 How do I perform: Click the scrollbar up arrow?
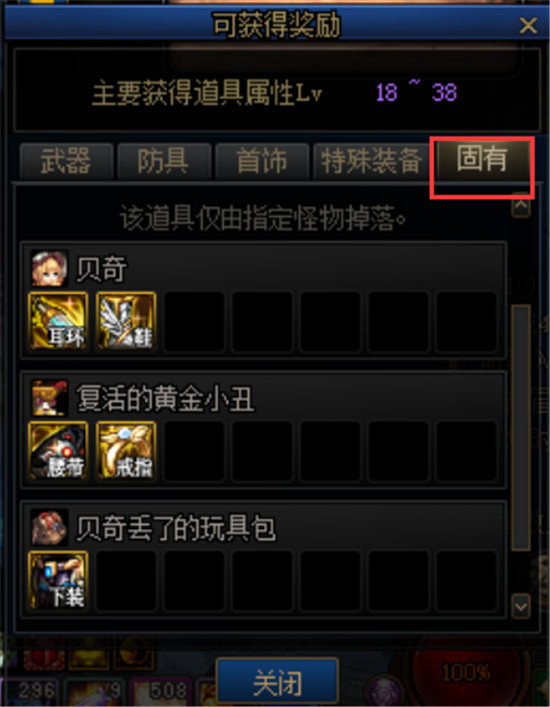coord(521,205)
